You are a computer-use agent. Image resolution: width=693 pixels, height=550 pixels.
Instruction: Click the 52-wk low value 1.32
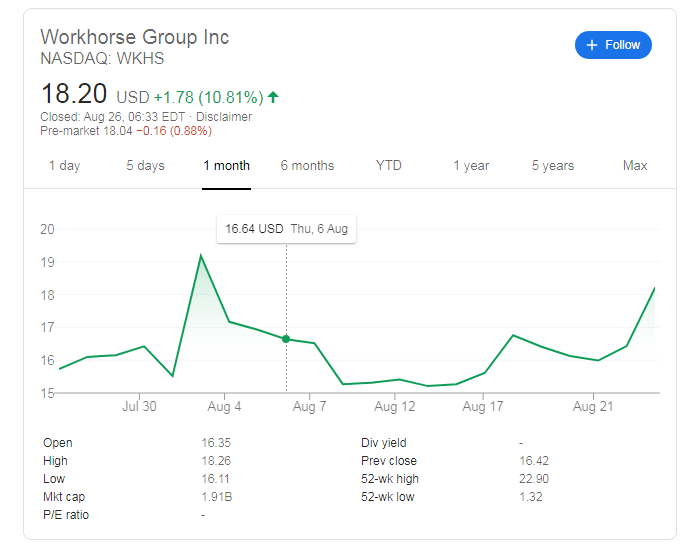click(x=531, y=497)
